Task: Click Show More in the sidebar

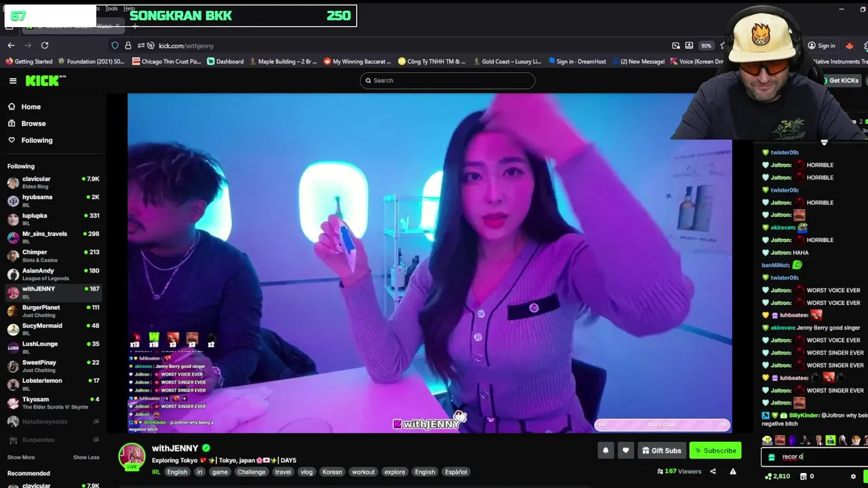Action: pos(21,457)
